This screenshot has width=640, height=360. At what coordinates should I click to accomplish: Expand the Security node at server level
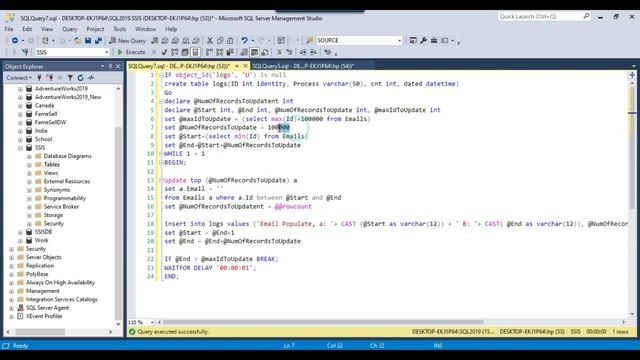coord(11,249)
